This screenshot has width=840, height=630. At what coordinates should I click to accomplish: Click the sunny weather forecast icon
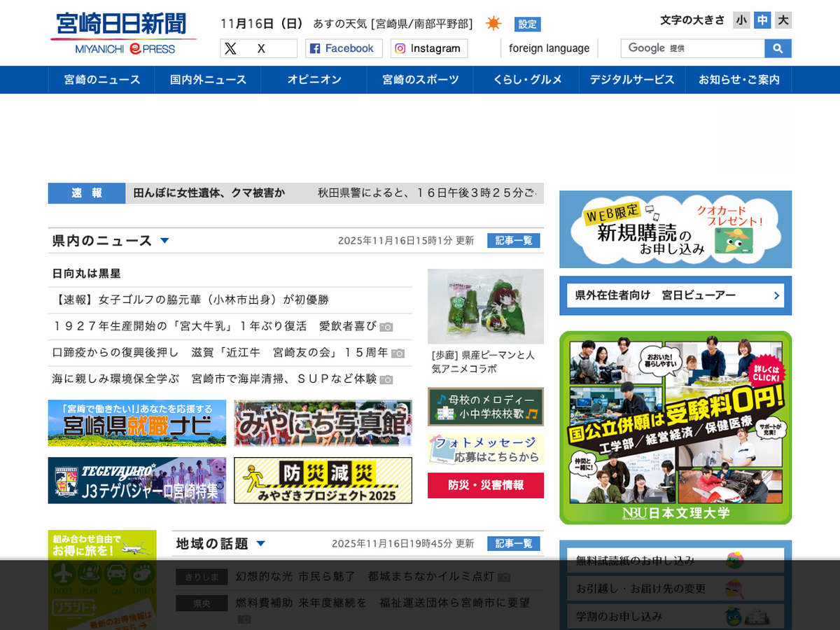coord(493,24)
